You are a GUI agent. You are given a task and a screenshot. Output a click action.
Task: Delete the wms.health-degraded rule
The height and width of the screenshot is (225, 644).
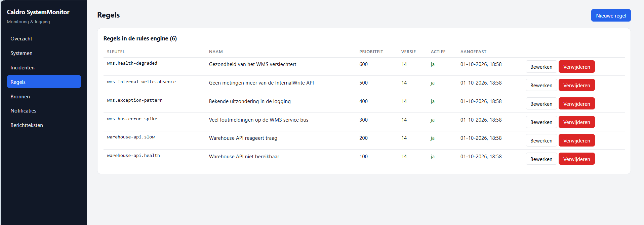(576, 67)
